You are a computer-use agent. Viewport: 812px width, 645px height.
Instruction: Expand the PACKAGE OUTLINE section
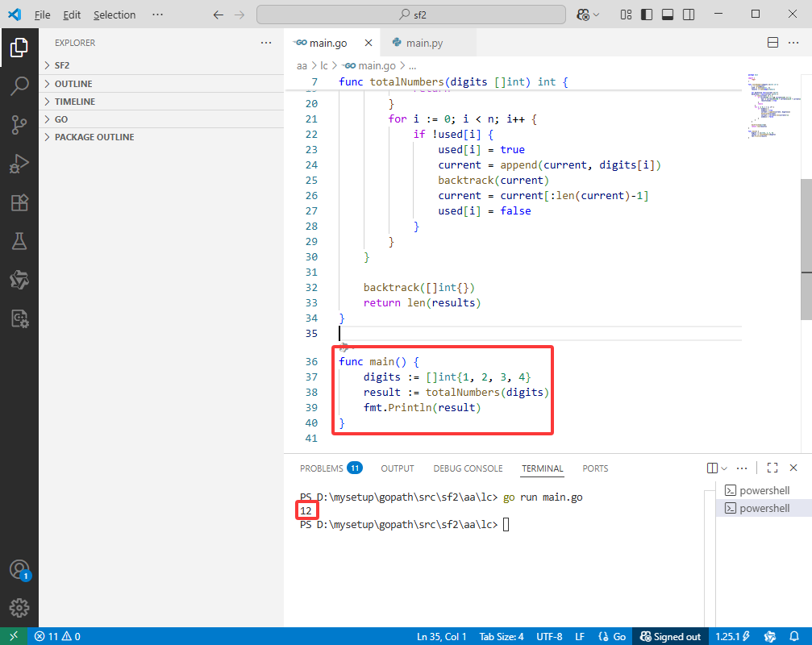pos(161,137)
